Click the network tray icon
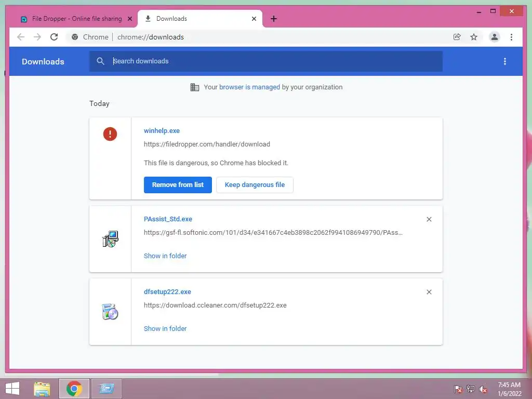The image size is (532, 399). coord(471,389)
